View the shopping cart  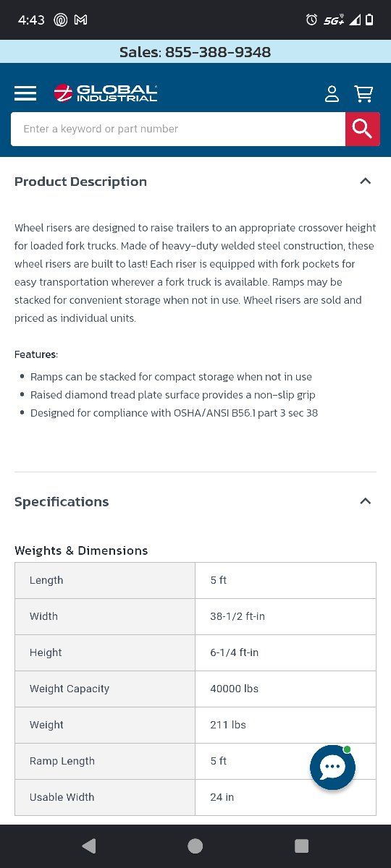(363, 93)
